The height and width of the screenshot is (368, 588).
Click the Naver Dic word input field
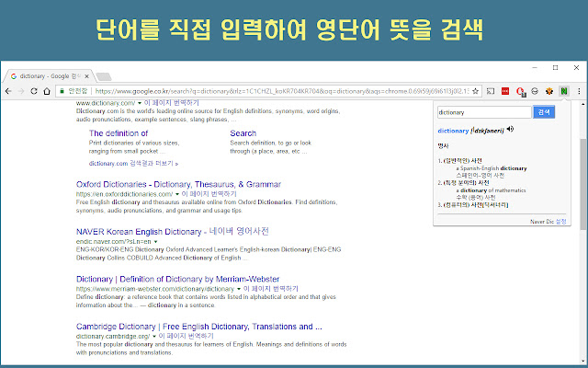(x=484, y=112)
